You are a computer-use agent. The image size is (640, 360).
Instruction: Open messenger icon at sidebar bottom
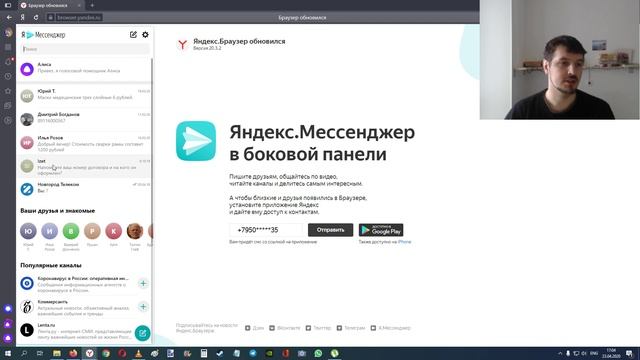(x=8, y=309)
